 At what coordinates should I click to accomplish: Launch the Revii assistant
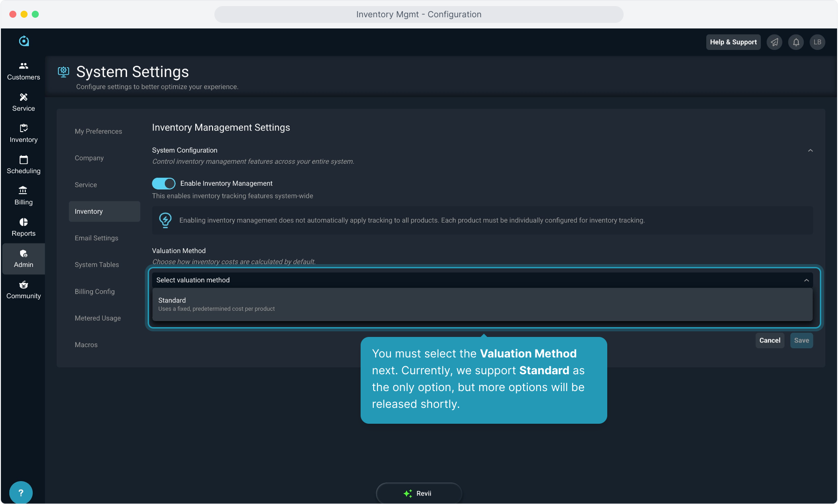click(419, 493)
